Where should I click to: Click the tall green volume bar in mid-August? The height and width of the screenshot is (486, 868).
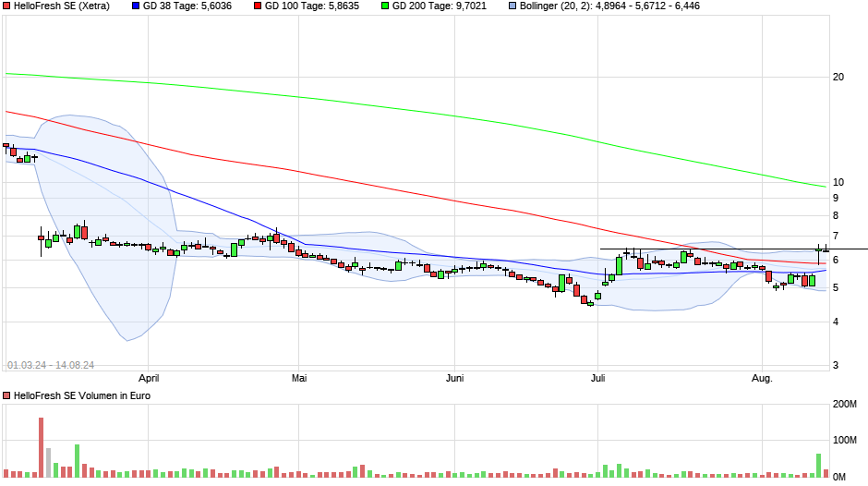point(819,466)
